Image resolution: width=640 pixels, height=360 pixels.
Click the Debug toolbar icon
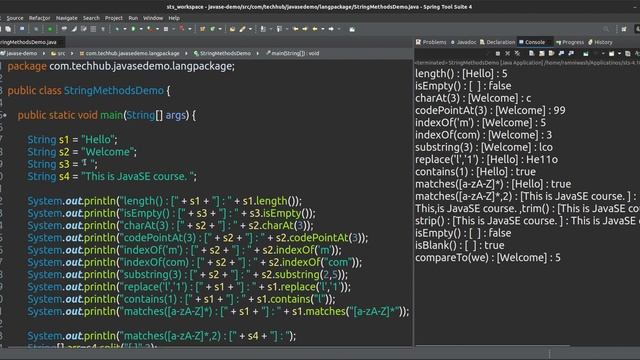117,29
